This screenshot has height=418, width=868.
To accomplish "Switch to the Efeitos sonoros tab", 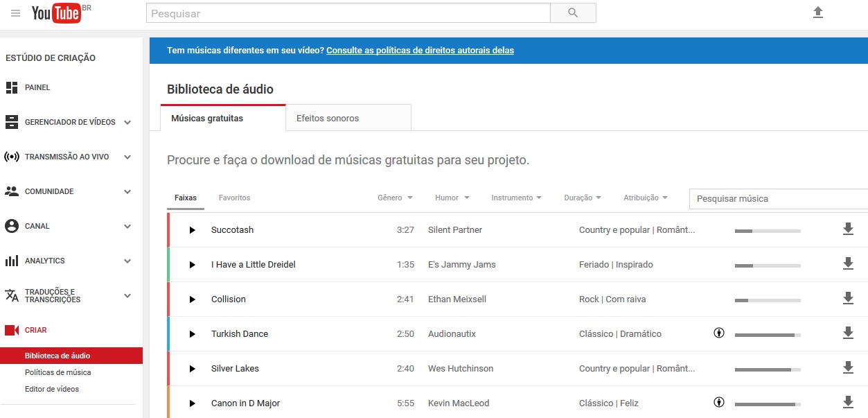I will [328, 119].
